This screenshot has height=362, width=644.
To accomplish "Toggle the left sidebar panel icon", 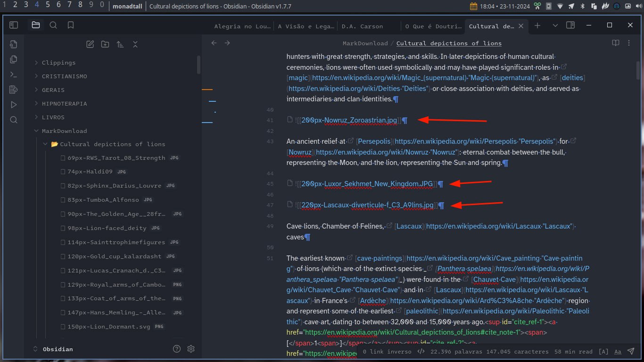I will coord(13,25).
